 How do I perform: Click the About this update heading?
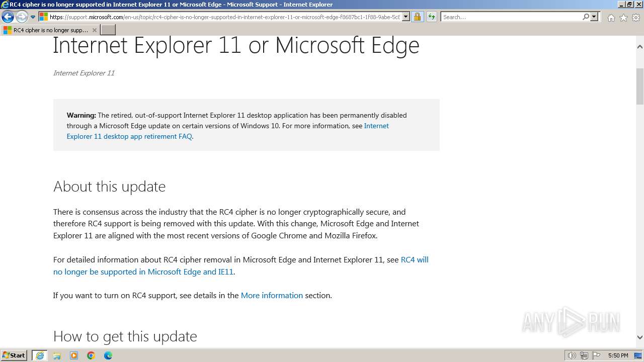109,187
